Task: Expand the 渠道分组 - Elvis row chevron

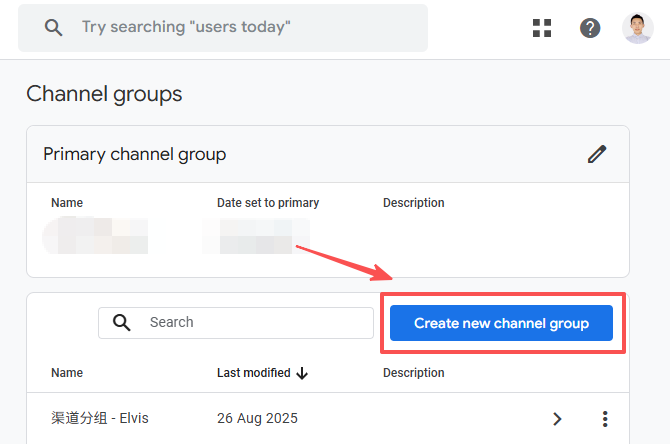Action: click(x=557, y=419)
